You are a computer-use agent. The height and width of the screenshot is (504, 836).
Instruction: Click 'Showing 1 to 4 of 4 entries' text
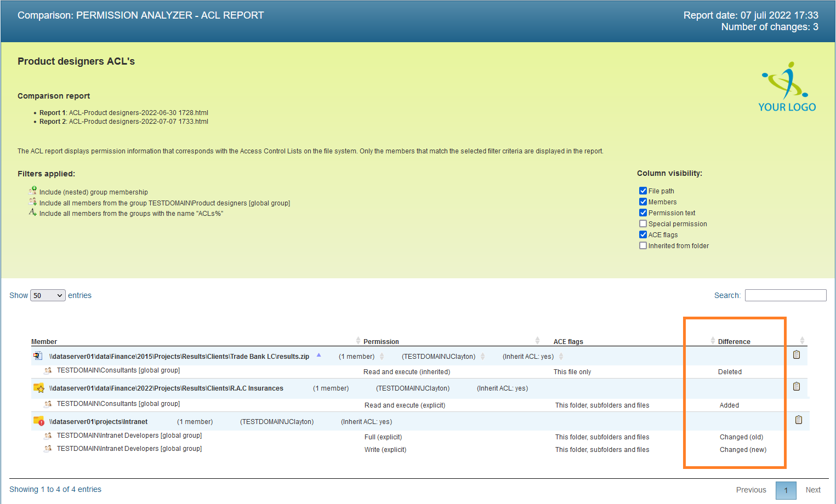click(x=55, y=489)
